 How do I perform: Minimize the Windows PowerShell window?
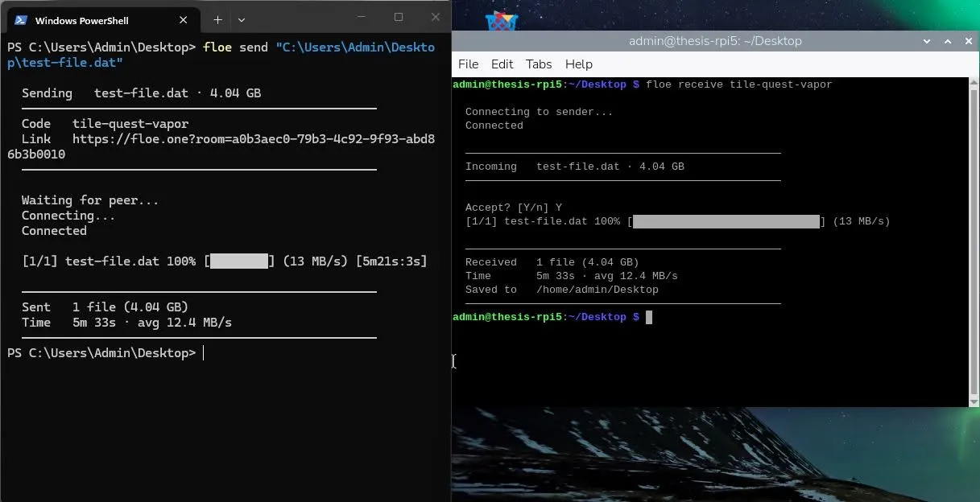tap(361, 17)
